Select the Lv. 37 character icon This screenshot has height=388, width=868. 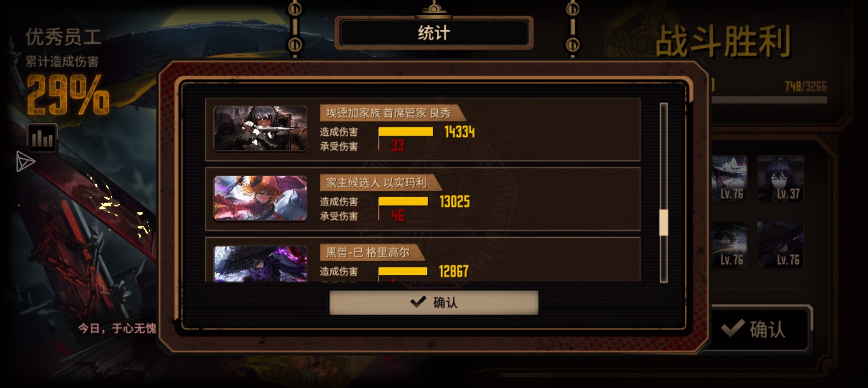point(780,179)
